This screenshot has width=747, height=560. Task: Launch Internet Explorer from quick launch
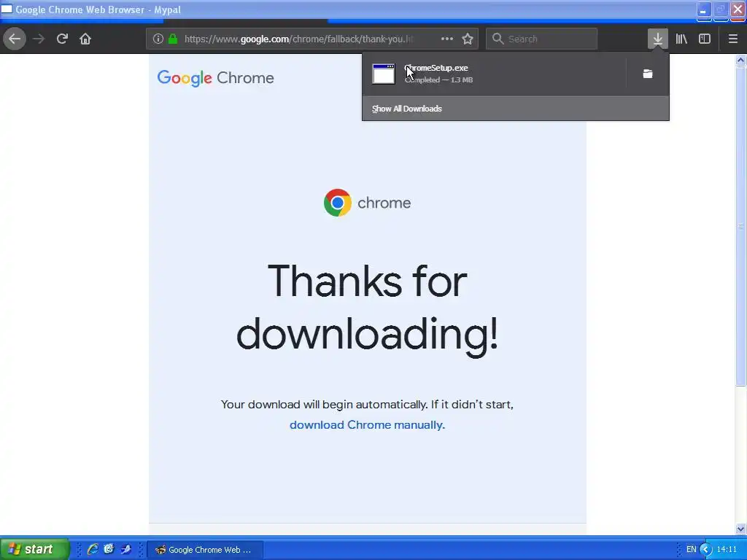pyautogui.click(x=93, y=549)
